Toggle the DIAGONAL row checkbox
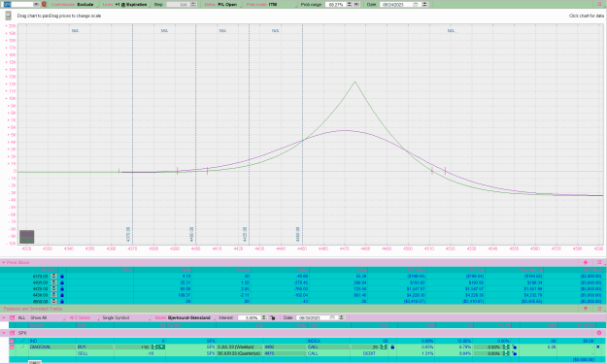 point(12,347)
